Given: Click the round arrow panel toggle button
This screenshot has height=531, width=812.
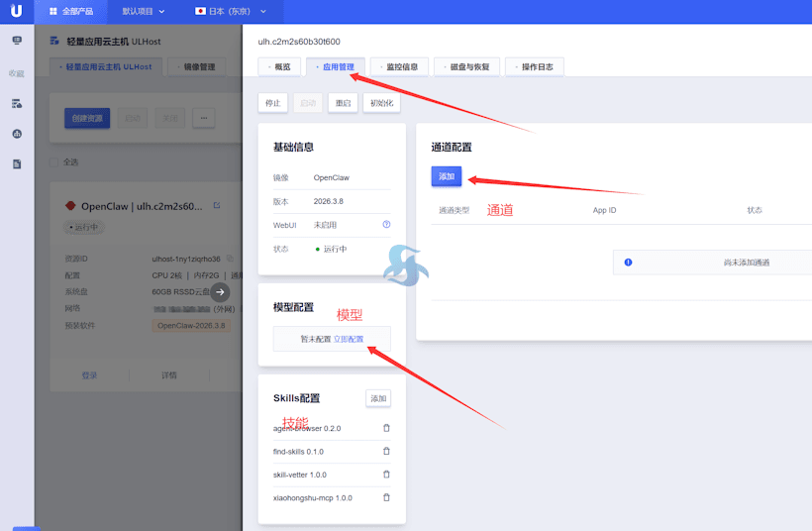Looking at the screenshot, I should tap(220, 292).
